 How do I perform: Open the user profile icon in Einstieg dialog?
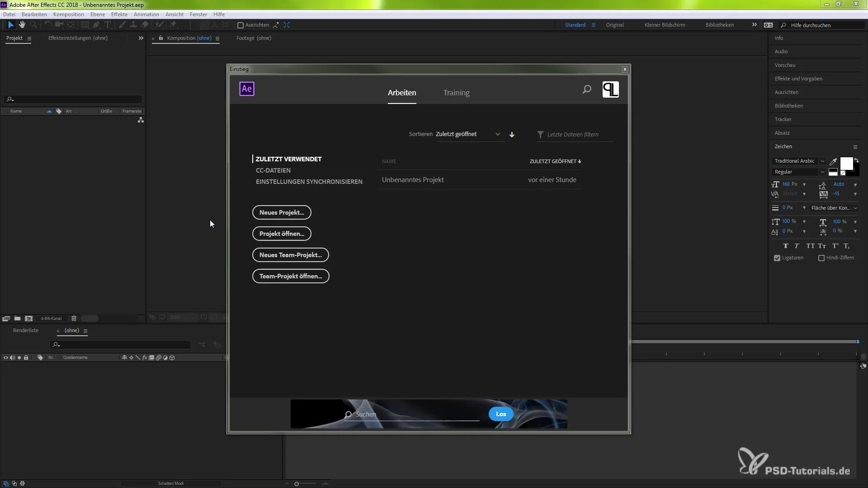pos(611,89)
